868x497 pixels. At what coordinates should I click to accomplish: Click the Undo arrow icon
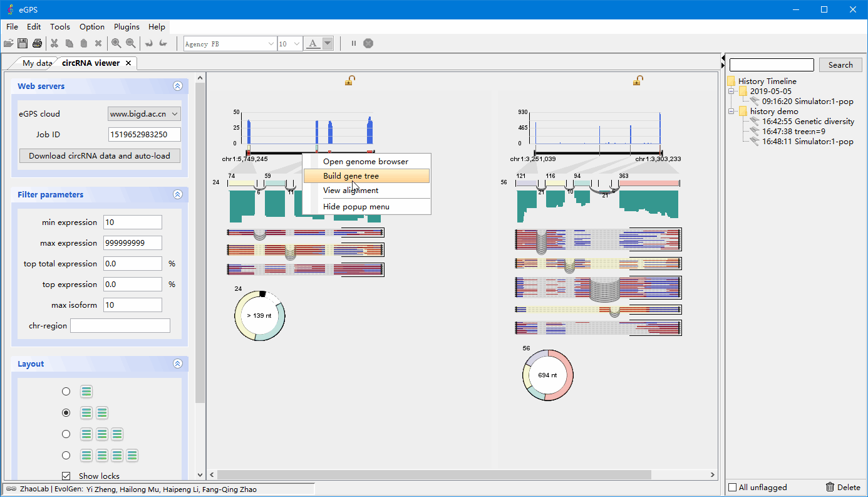pyautogui.click(x=149, y=43)
